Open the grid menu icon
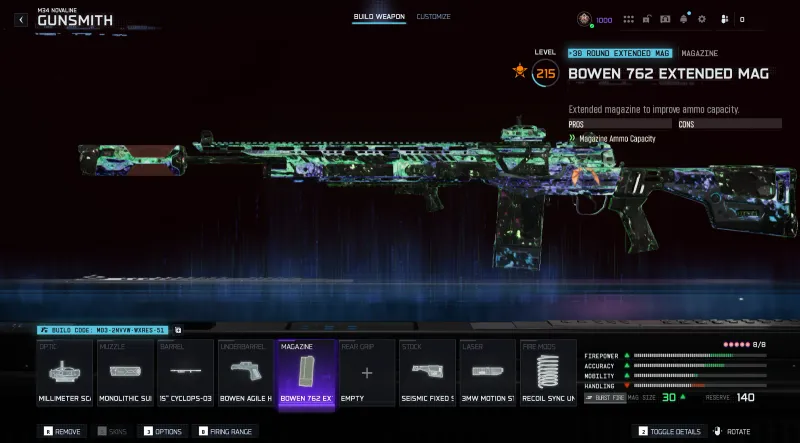 629,19
